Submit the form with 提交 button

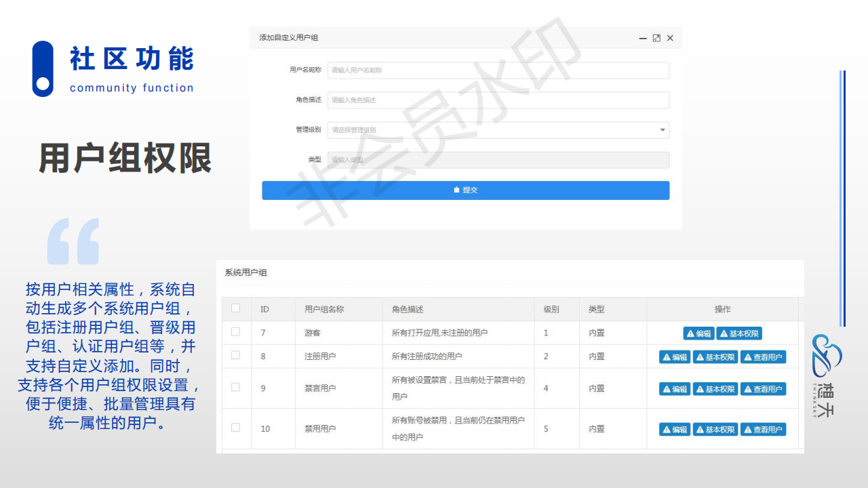(x=466, y=190)
